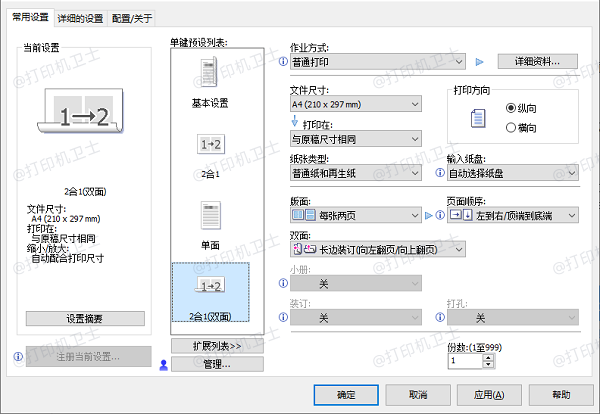This screenshot has width=600, height=414.
Task: Click the info icon beside 小册
Action: 283,283
